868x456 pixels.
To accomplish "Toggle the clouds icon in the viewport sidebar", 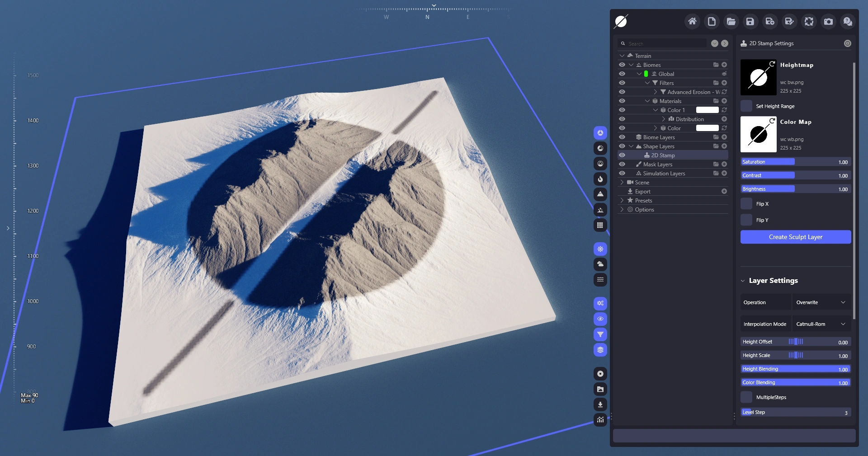I will tap(600, 264).
